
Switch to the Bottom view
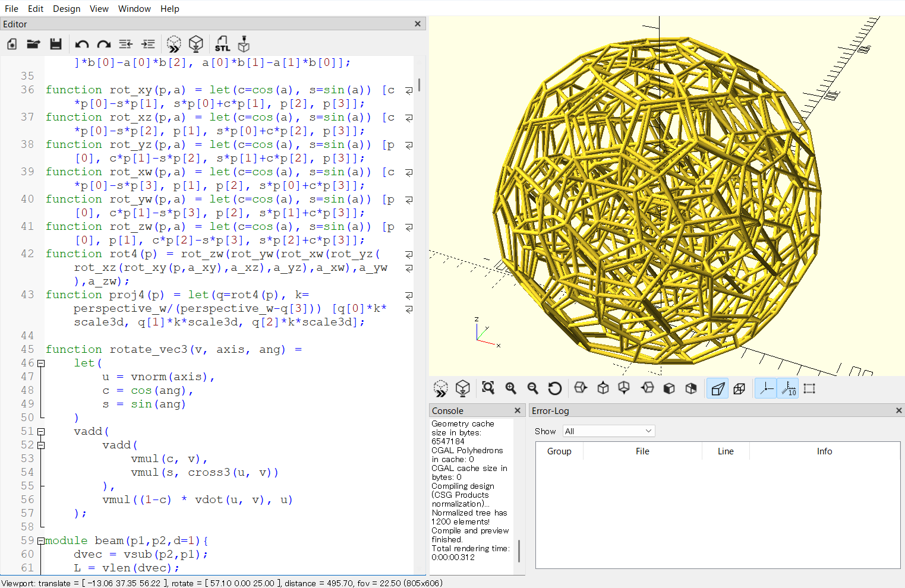click(x=625, y=388)
